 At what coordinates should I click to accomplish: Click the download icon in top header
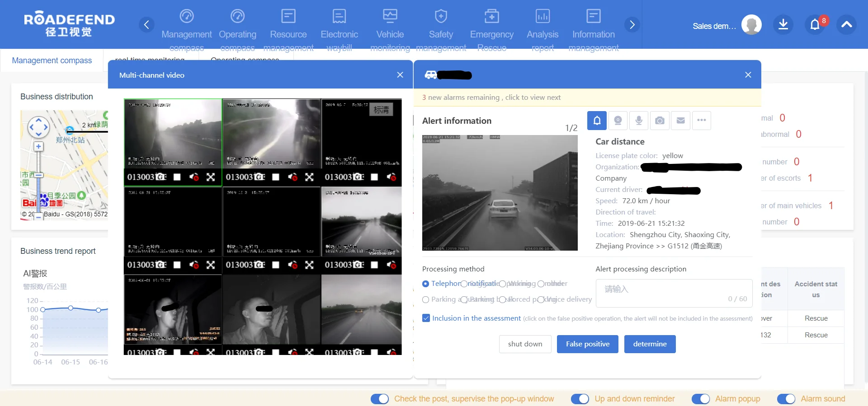(783, 25)
